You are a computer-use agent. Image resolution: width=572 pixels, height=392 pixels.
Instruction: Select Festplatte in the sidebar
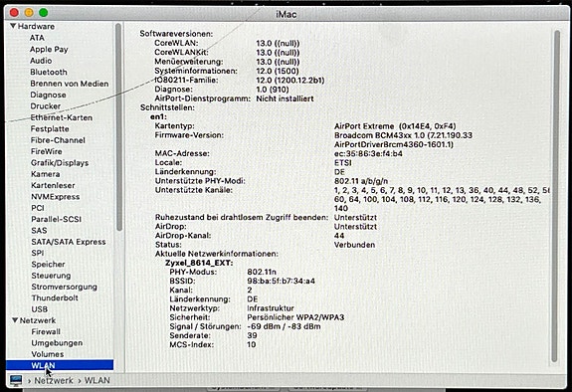coord(50,128)
